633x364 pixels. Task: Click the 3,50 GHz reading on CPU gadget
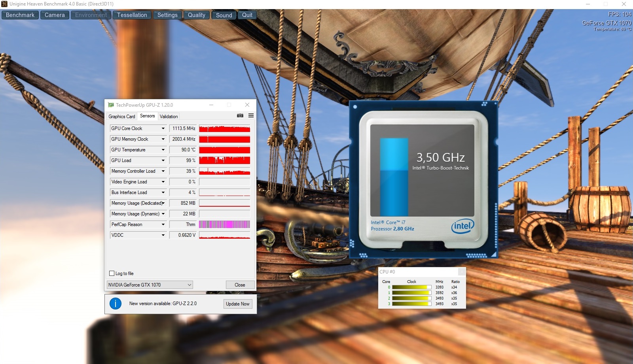pos(440,158)
